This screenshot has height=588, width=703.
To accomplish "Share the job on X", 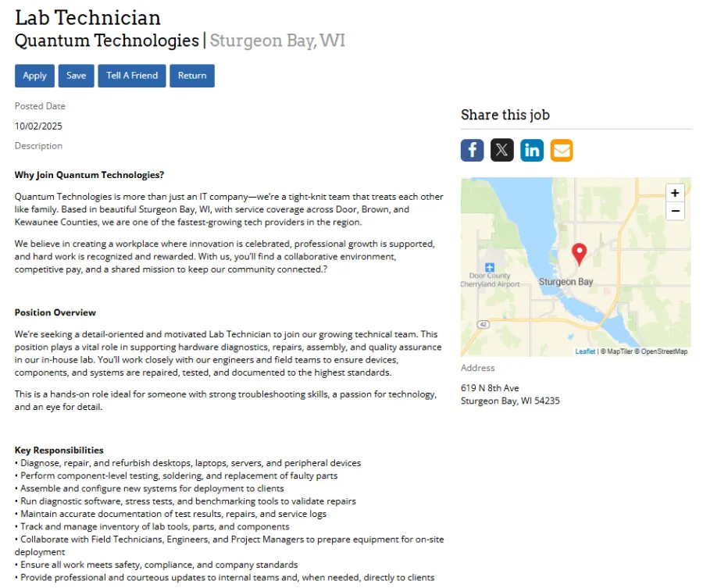I will coord(501,150).
